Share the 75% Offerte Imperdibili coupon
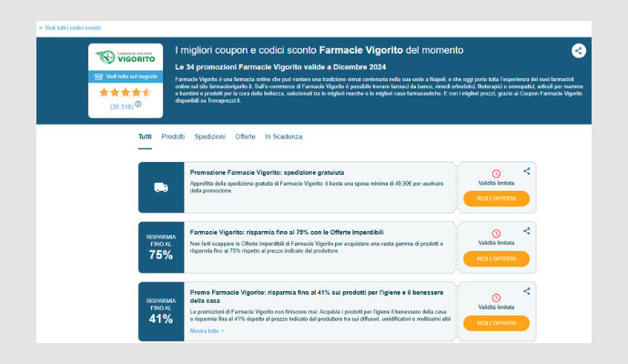628x364 pixels. (x=527, y=231)
